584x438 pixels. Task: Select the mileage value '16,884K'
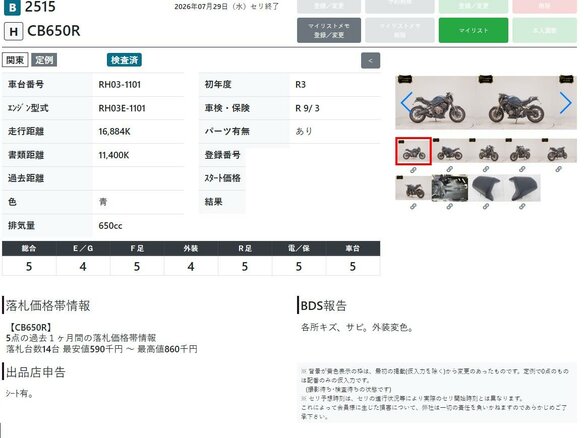pyautogui.click(x=114, y=131)
